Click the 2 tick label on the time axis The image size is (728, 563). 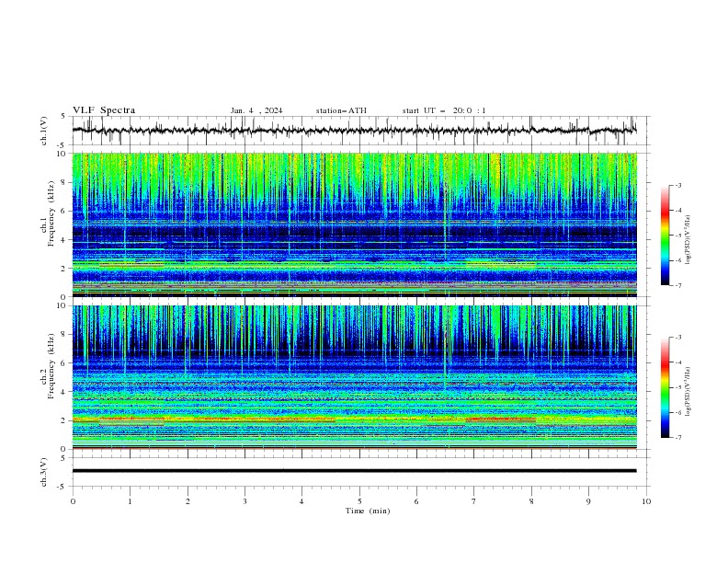[188, 501]
